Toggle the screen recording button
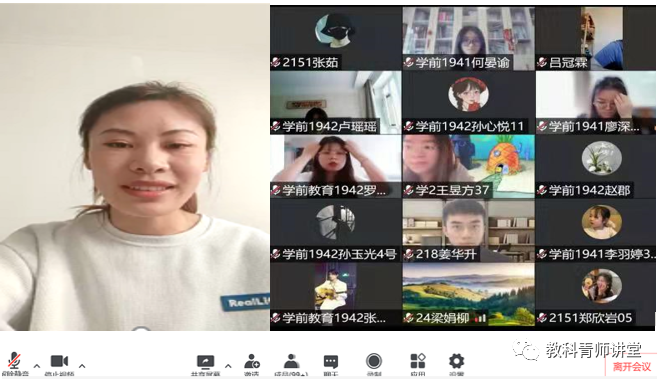This screenshot has width=663, height=380. [374, 361]
